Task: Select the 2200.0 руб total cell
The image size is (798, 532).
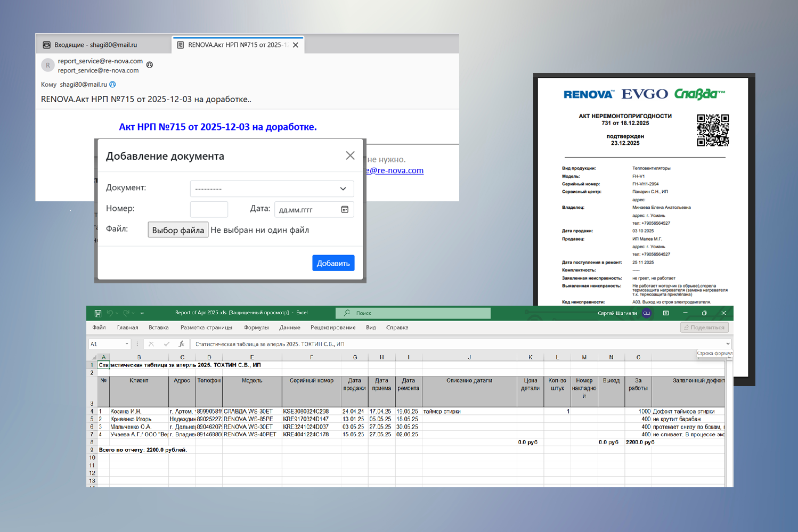Action: pyautogui.click(x=638, y=443)
